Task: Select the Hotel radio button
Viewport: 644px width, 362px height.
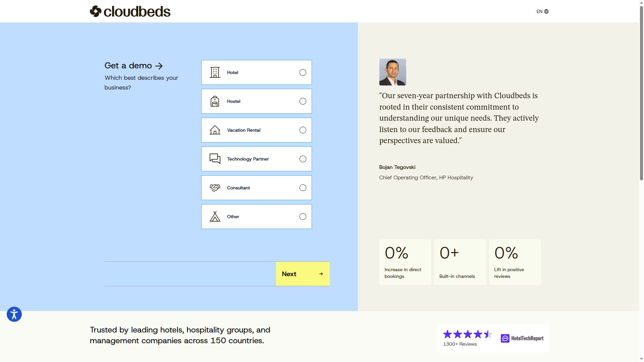Action: click(303, 72)
